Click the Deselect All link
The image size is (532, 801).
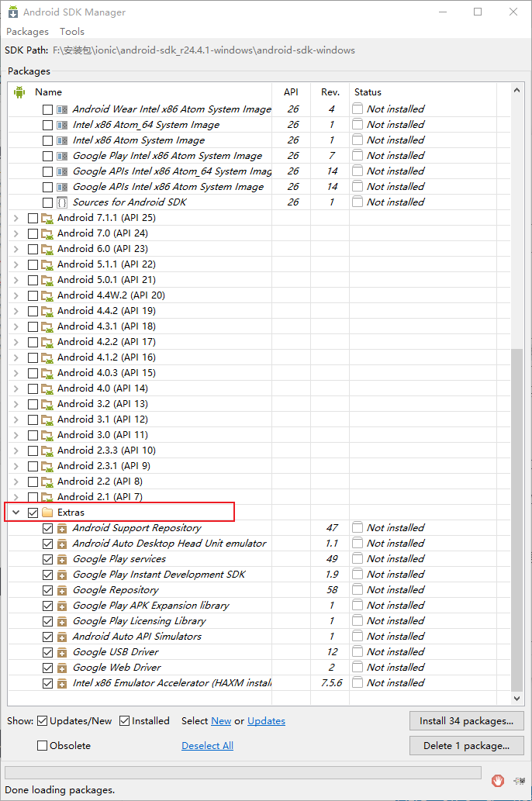(x=208, y=745)
